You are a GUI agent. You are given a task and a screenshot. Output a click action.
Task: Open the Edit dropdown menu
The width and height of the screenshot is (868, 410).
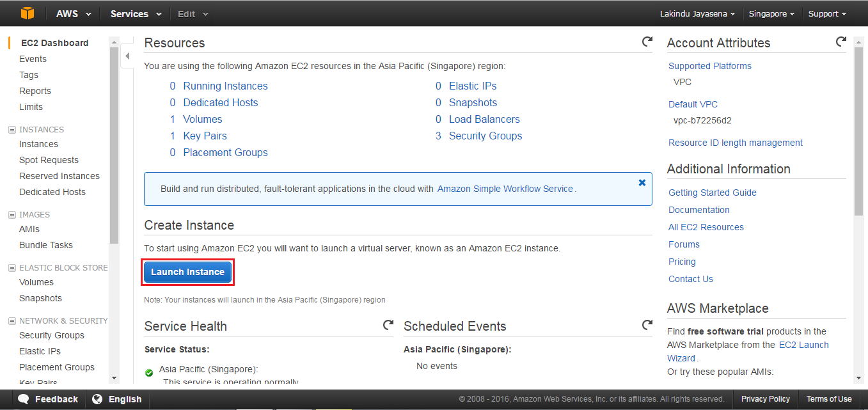tap(193, 13)
